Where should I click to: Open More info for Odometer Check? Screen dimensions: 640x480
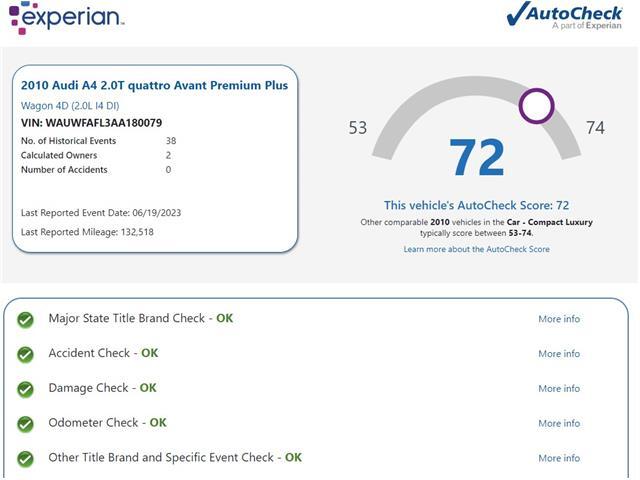coord(558,424)
